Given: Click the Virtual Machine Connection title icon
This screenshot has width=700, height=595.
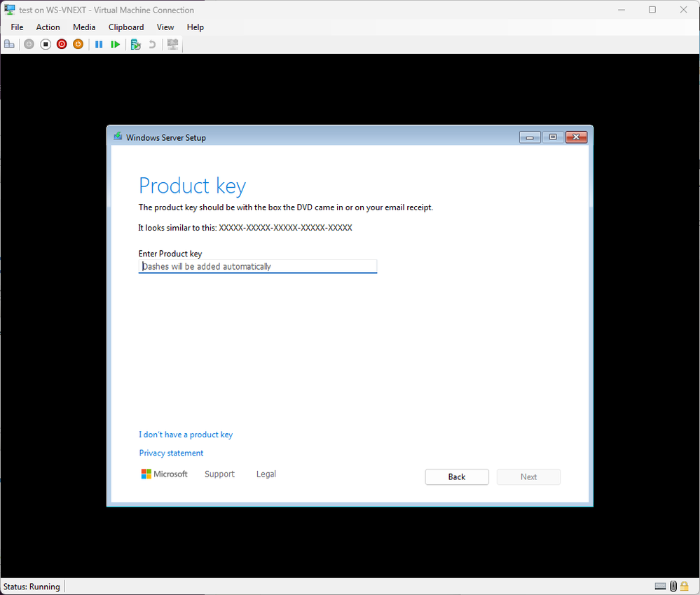Looking at the screenshot, I should (x=9, y=9).
